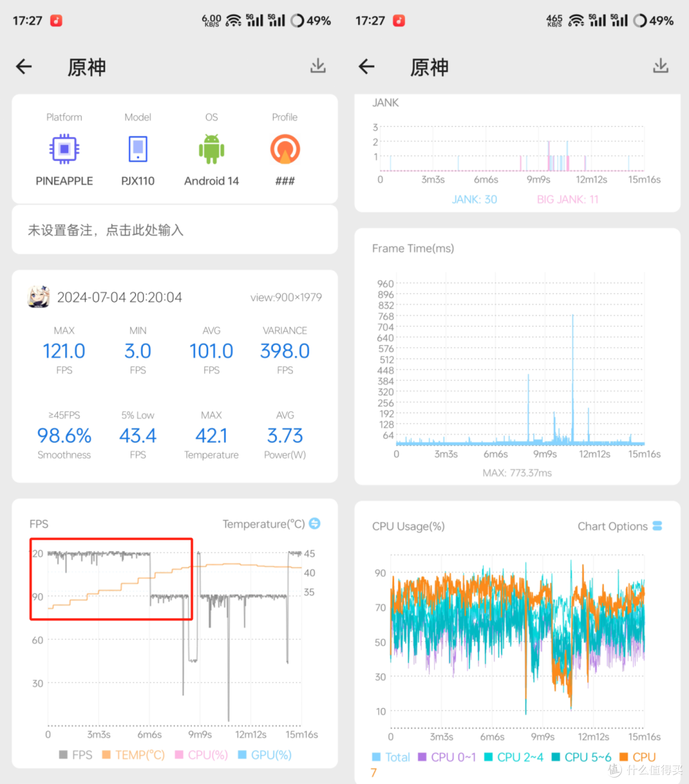
Task: Tap Frame Time(ms) chart title
Action: 413,248
